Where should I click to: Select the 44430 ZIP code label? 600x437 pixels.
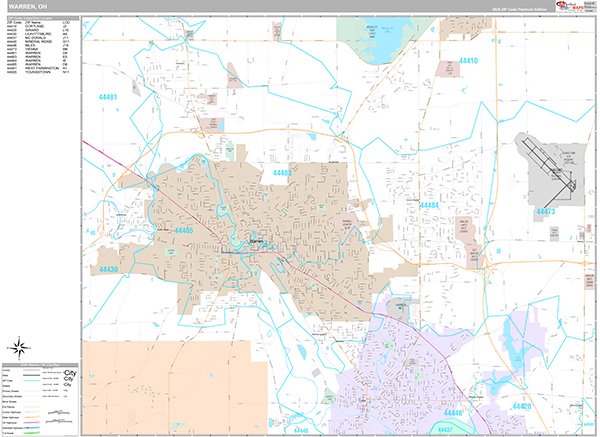coord(107,269)
